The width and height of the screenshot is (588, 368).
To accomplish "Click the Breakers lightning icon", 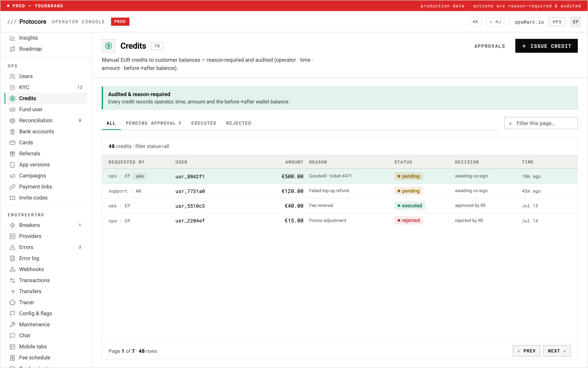I will pyautogui.click(x=12, y=225).
